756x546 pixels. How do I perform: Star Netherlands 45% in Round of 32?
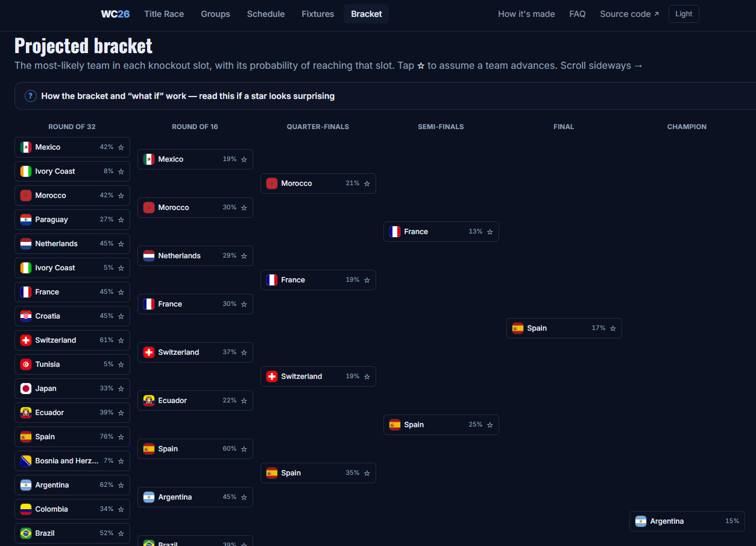121,244
